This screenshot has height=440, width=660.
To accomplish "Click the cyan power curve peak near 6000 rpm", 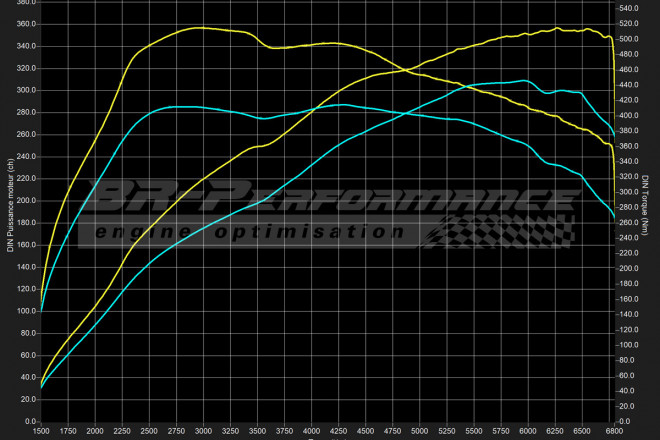I will tap(524, 80).
